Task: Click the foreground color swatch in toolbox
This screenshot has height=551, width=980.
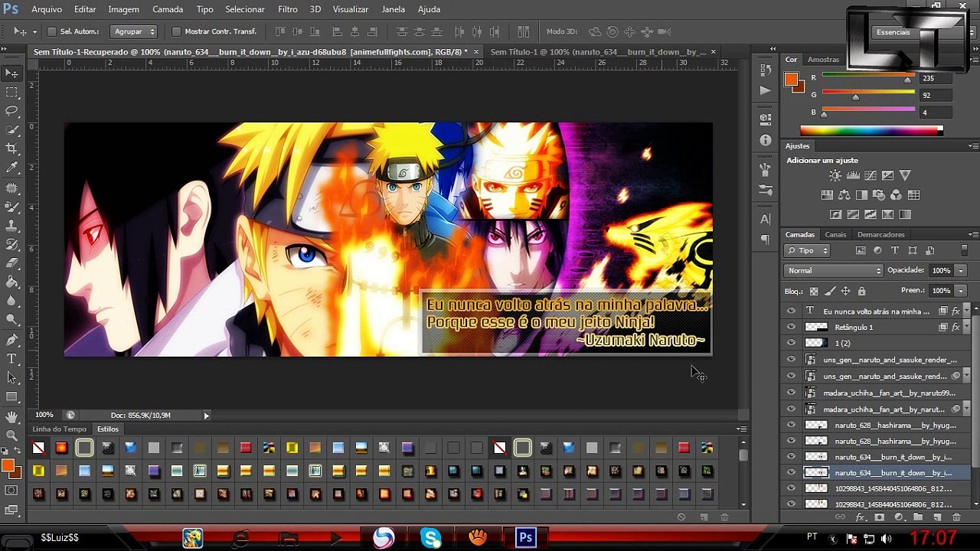Action: (x=8, y=465)
